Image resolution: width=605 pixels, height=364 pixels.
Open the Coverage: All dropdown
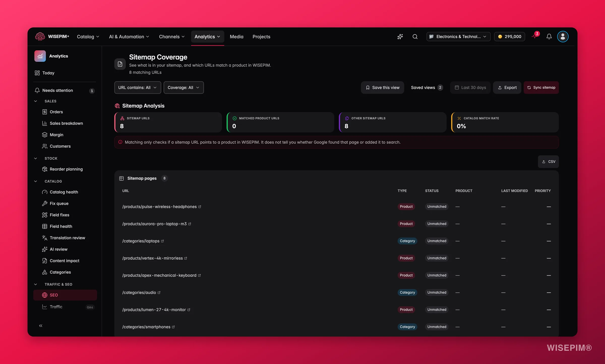tap(184, 87)
